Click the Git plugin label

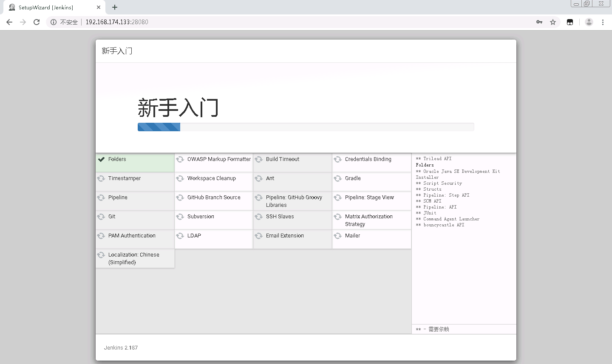(112, 217)
